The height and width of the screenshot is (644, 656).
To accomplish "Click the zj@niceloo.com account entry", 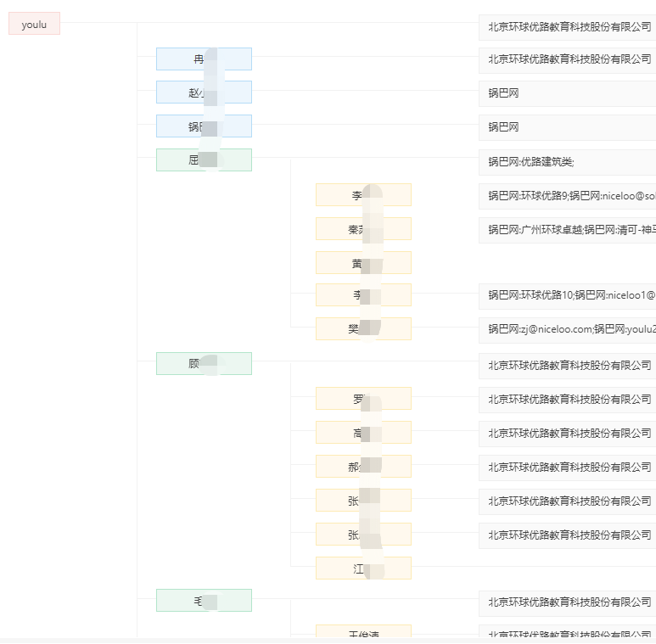I will (x=566, y=329).
